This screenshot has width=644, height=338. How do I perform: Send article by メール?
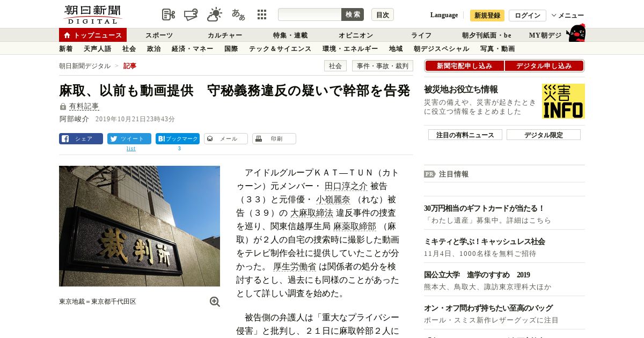[x=226, y=138]
